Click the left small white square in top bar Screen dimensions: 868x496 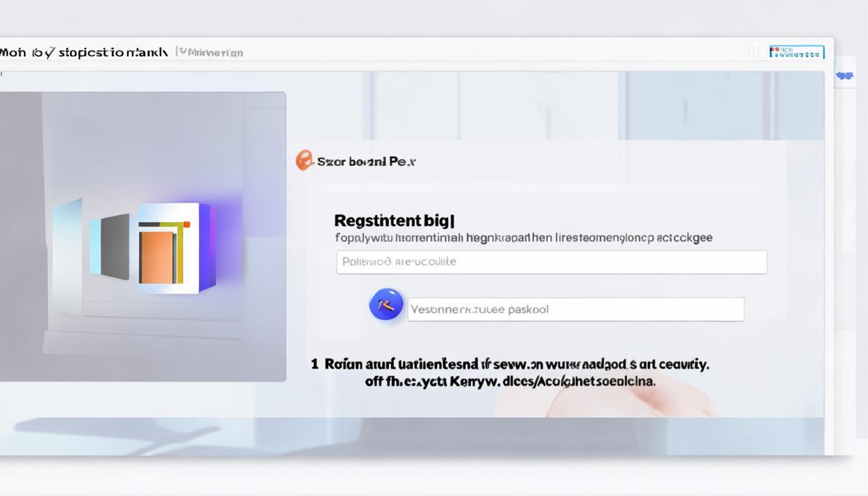point(752,52)
